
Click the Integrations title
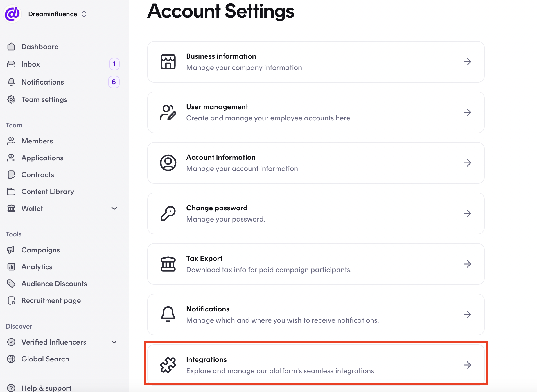pyautogui.click(x=206, y=360)
